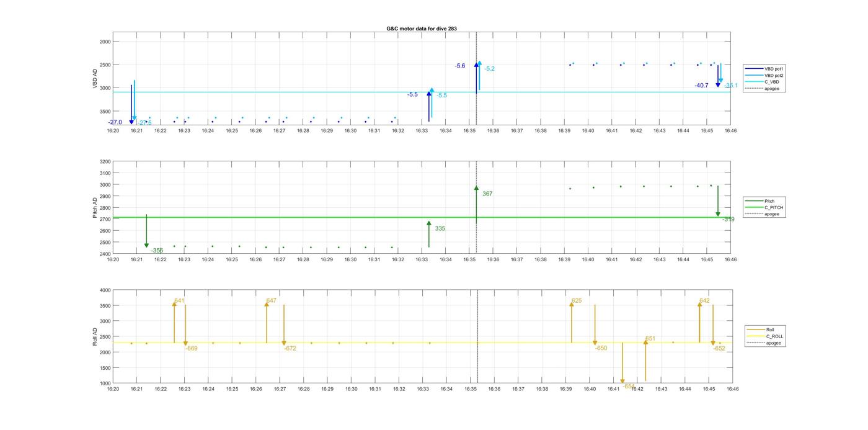Screen dimensions: 868x430
Task: Click the 'Pitch AD' y-axis label
Action: point(95,208)
